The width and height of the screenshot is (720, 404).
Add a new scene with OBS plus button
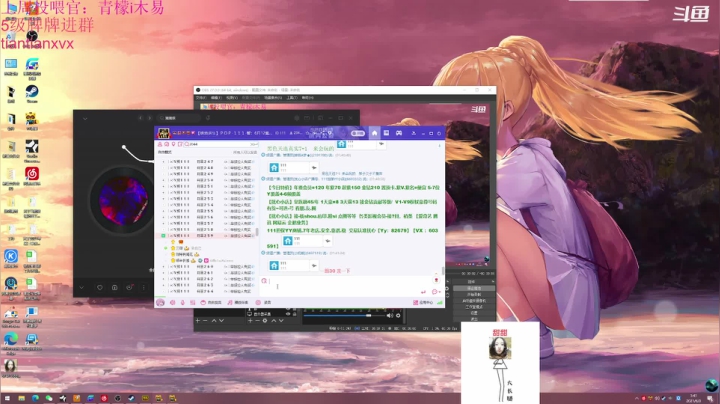(x=198, y=320)
